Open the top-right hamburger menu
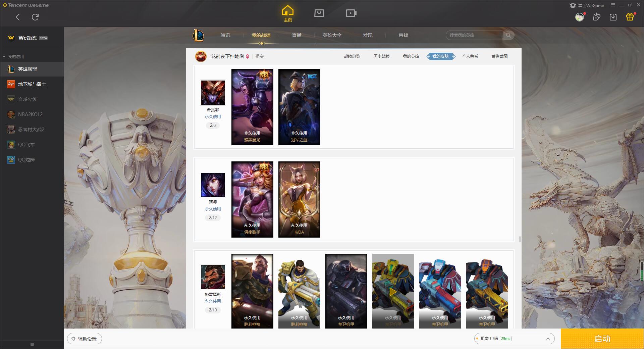This screenshot has height=349, width=644. point(613,5)
